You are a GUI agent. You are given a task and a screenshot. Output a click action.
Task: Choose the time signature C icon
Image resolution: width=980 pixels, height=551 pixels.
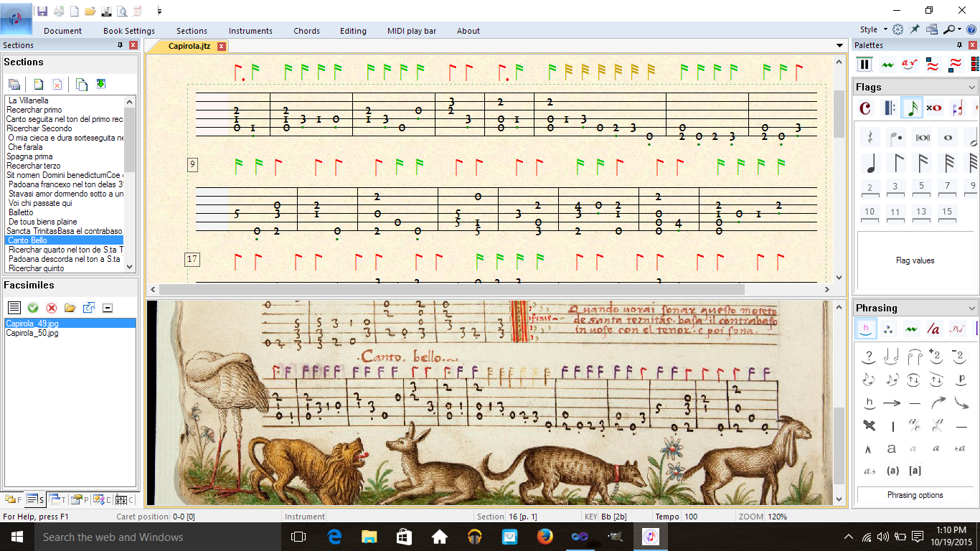point(865,108)
